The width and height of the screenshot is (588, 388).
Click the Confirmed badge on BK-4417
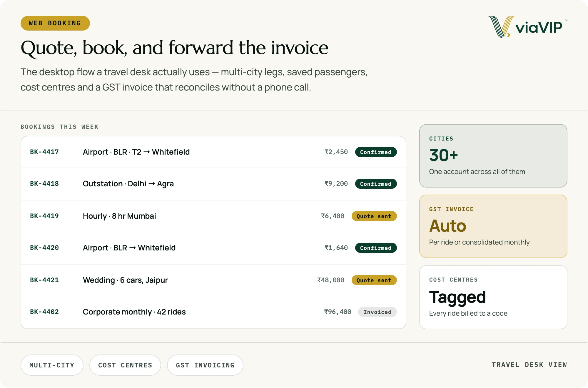coord(376,152)
